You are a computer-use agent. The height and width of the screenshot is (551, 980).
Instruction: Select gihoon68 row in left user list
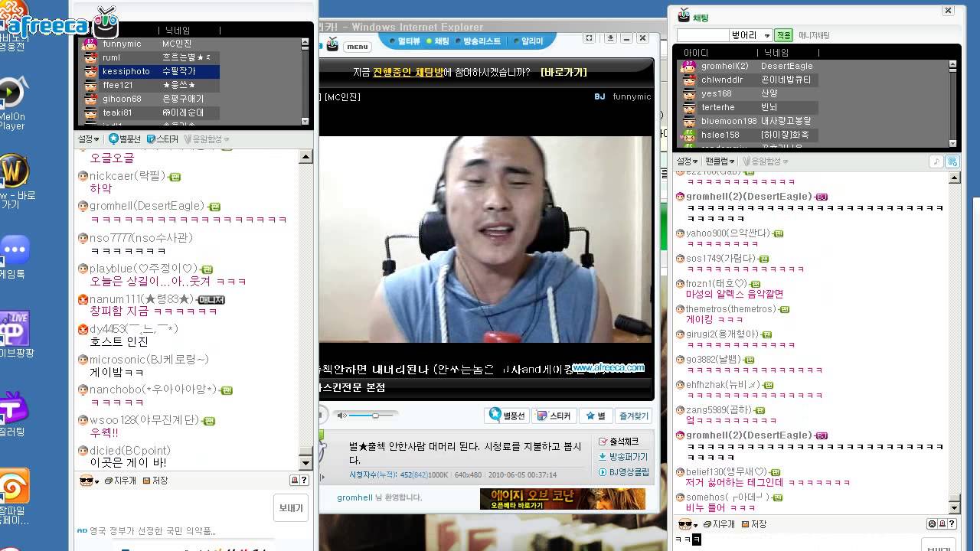[x=150, y=99]
